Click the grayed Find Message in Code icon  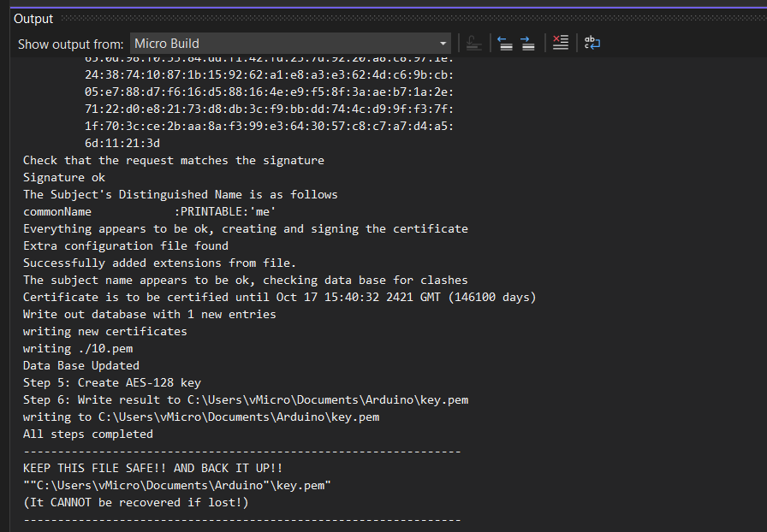click(473, 43)
